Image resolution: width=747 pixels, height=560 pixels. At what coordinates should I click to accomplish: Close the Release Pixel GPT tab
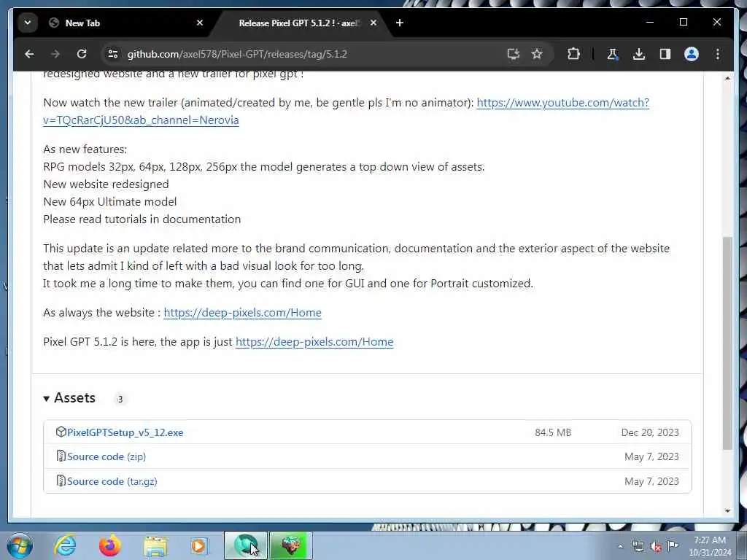pyautogui.click(x=373, y=23)
